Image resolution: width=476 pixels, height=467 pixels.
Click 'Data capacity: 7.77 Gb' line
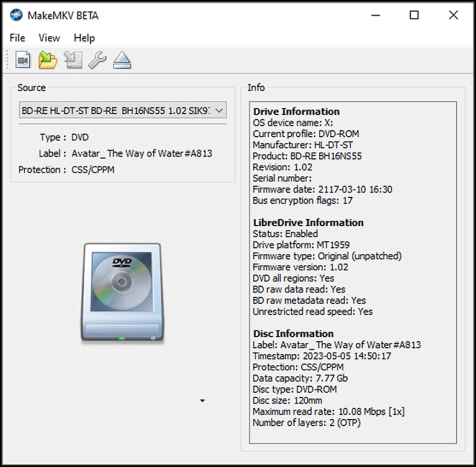point(300,379)
